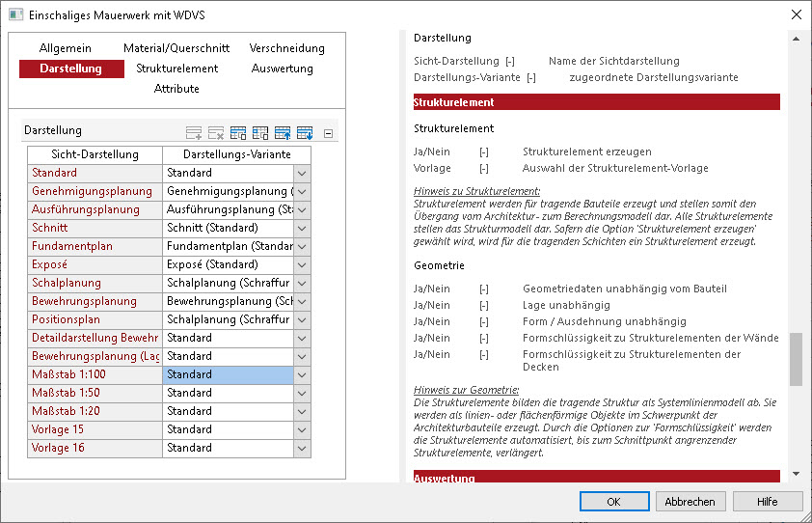Select the red Schalplanung view name cell
The height and width of the screenshot is (523, 812).
click(x=95, y=283)
